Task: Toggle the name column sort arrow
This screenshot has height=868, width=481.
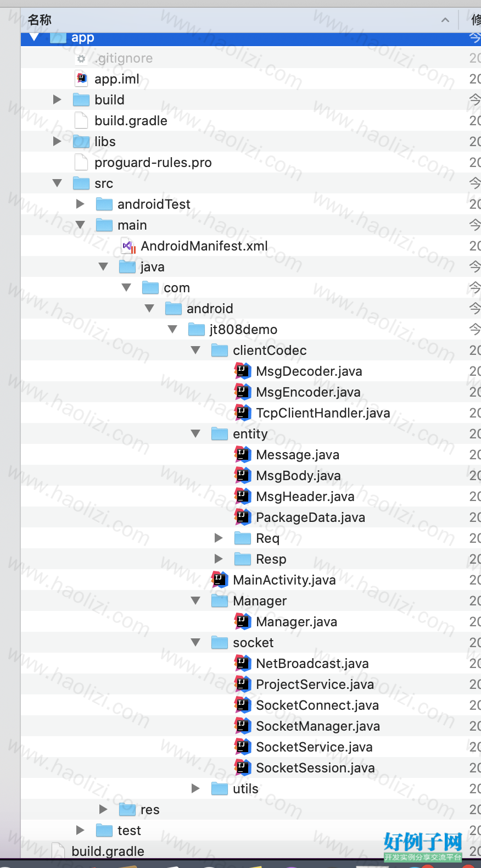Action: (x=445, y=20)
